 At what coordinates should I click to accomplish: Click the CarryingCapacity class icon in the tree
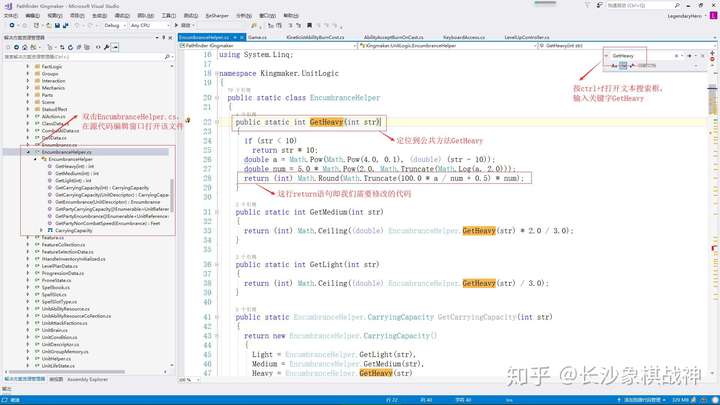point(50,231)
